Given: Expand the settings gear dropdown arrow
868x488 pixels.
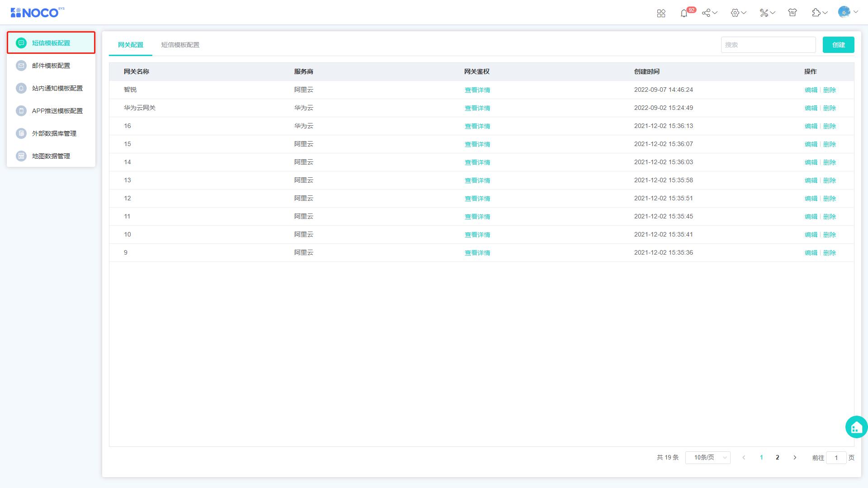Looking at the screenshot, I should click(x=744, y=13).
